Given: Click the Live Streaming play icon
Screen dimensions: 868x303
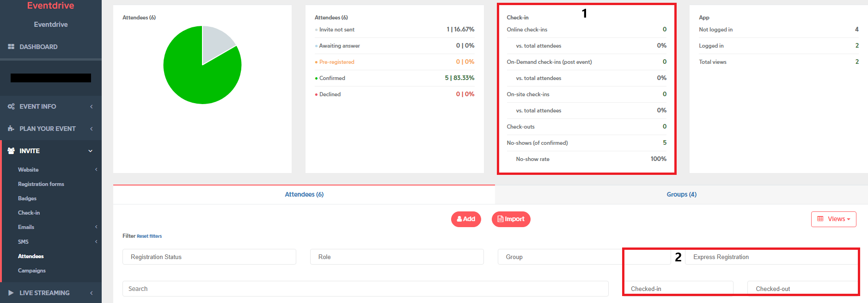Looking at the screenshot, I should point(11,293).
